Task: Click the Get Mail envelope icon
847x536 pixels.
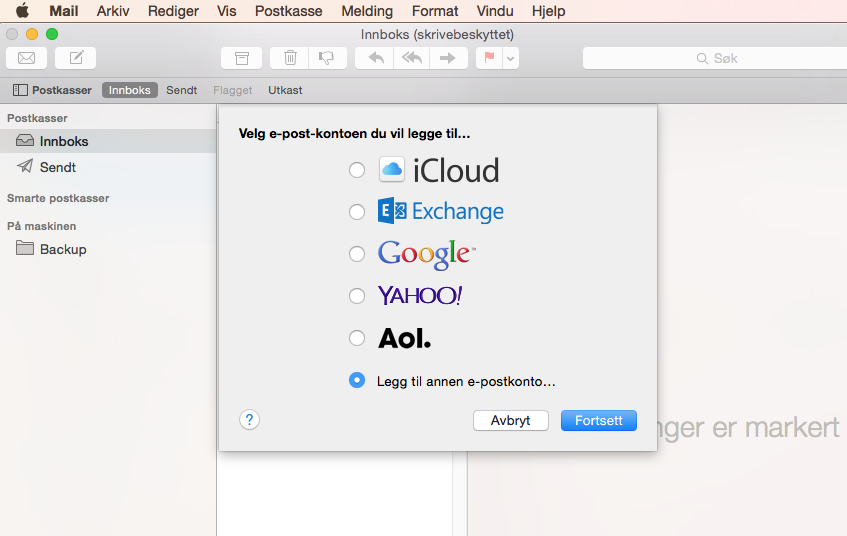Action: tap(26, 58)
